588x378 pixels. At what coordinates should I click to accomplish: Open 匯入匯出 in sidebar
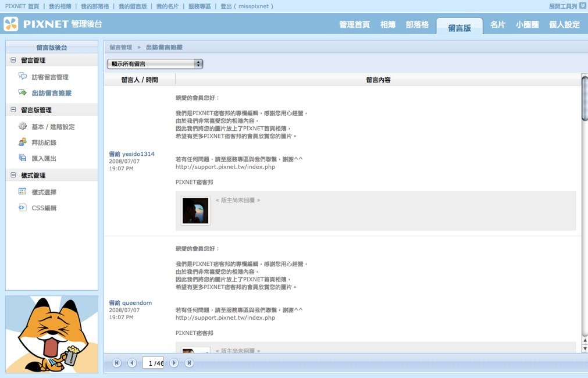(x=44, y=158)
